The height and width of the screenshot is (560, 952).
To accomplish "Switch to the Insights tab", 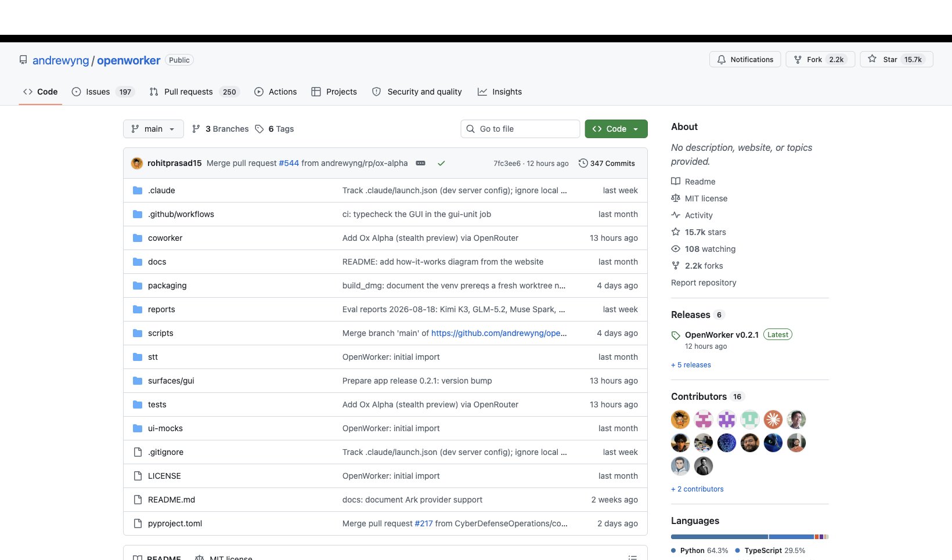I will (500, 92).
